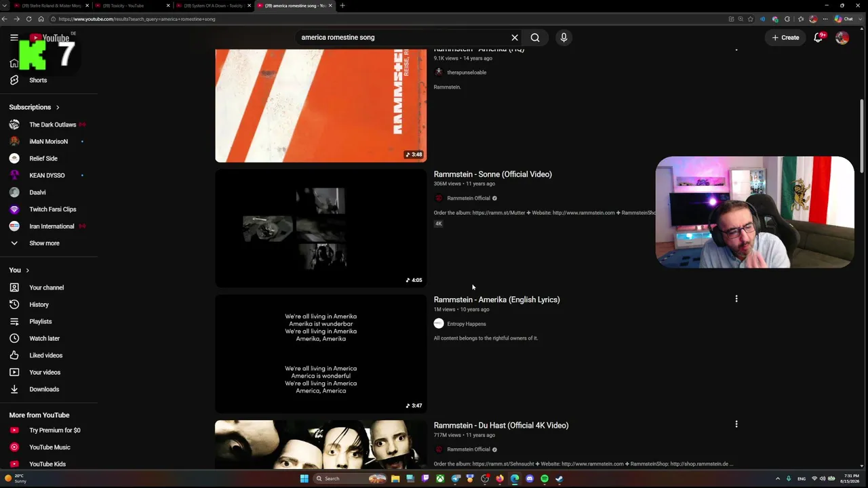Open Iran International subscription

(x=52, y=226)
